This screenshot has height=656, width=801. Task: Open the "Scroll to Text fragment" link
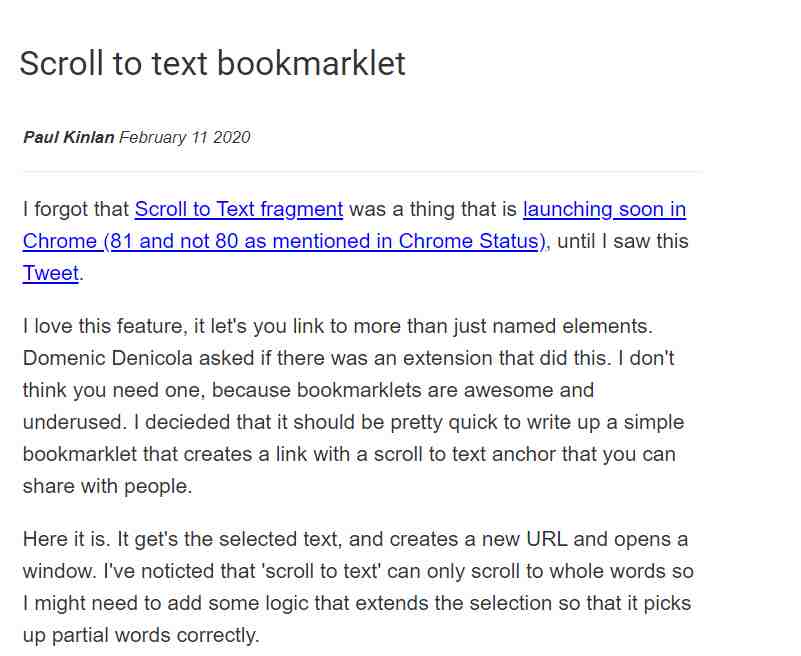(x=239, y=209)
